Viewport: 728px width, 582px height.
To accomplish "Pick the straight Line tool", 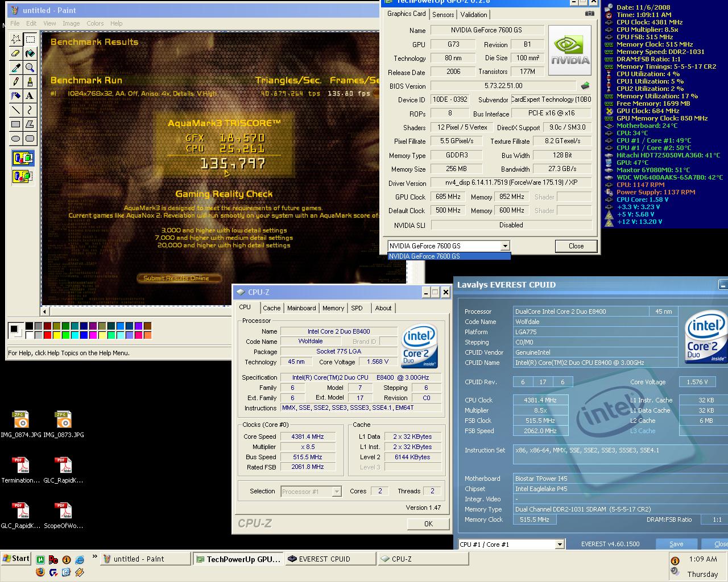I will point(16,110).
